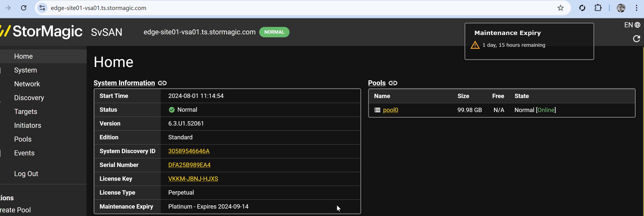Click the Perpetual license type value

tap(181, 193)
